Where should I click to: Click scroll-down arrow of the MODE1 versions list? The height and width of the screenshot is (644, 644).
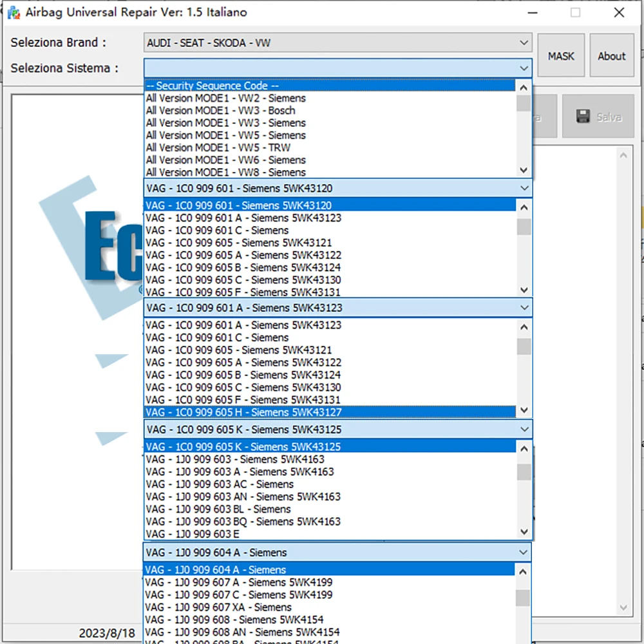[523, 170]
